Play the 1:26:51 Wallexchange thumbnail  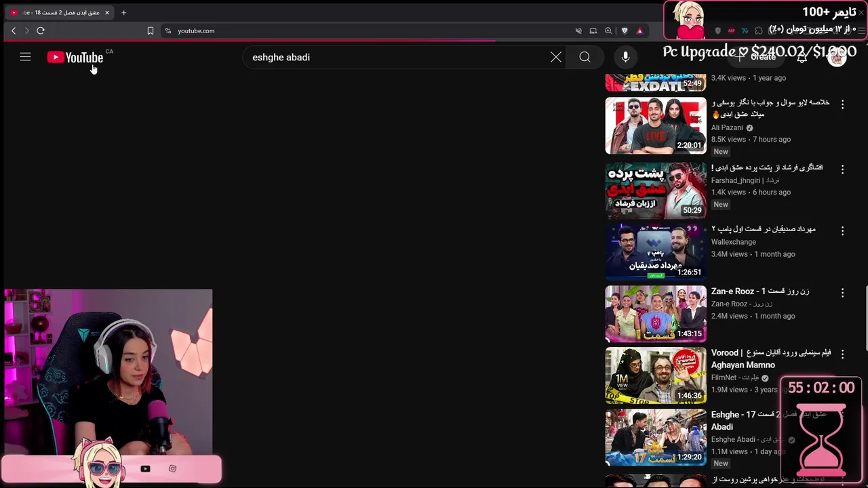pyautogui.click(x=656, y=251)
